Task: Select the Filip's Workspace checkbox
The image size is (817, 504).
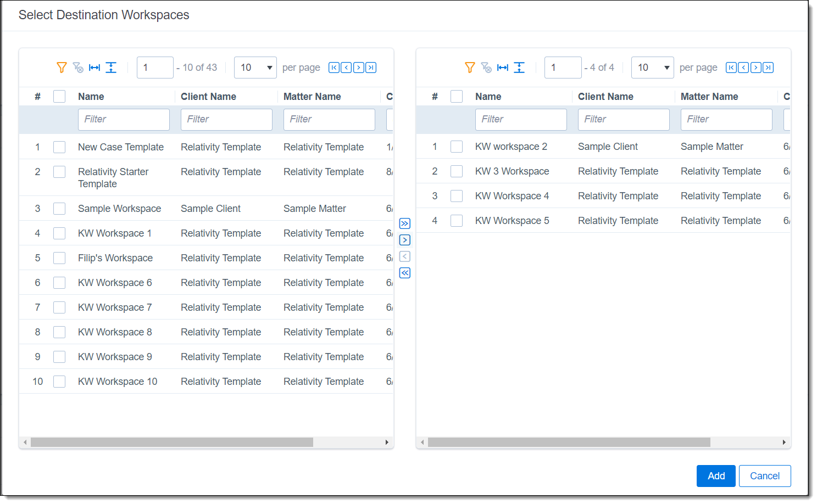Action: (59, 258)
